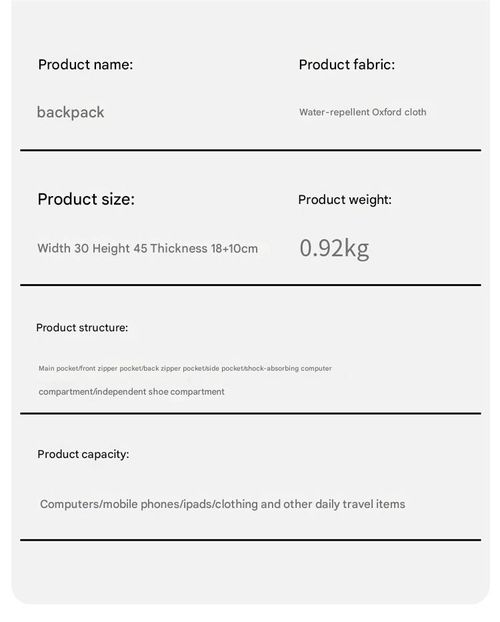Click the divider line below product name
This screenshot has height=622, width=500.
click(x=250, y=150)
